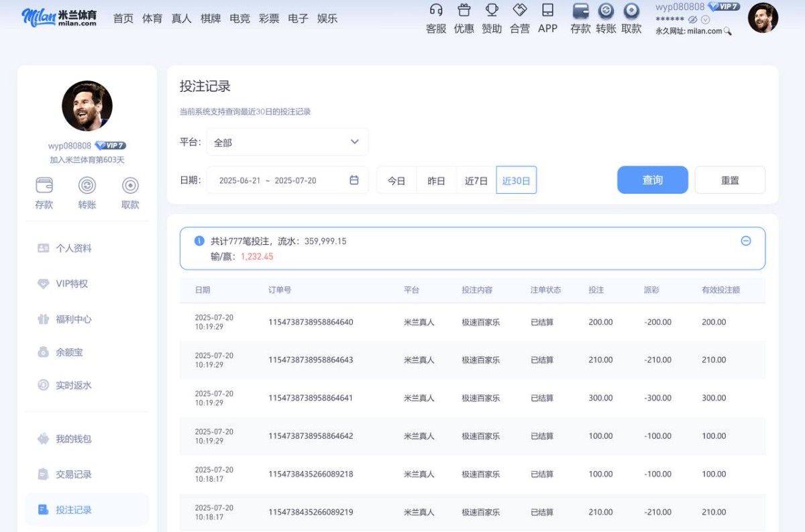
Task: Collapse the bet summary info panel
Action: pos(745,241)
